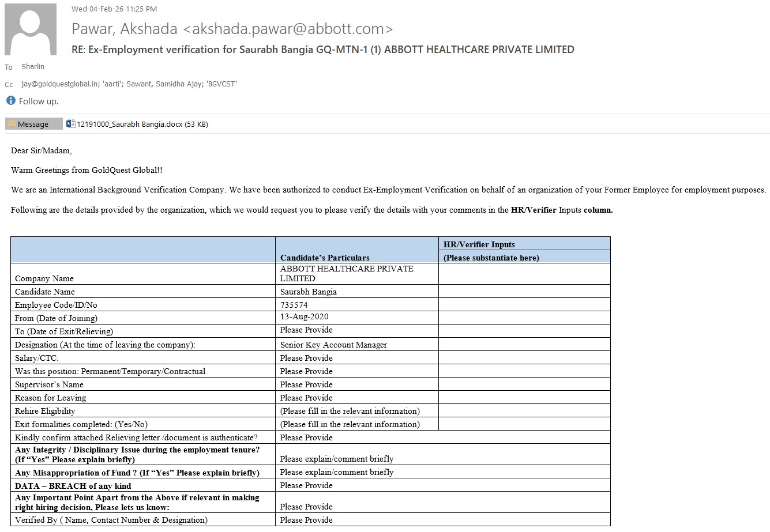Click HR input cell for Date of Joining

coord(524,318)
